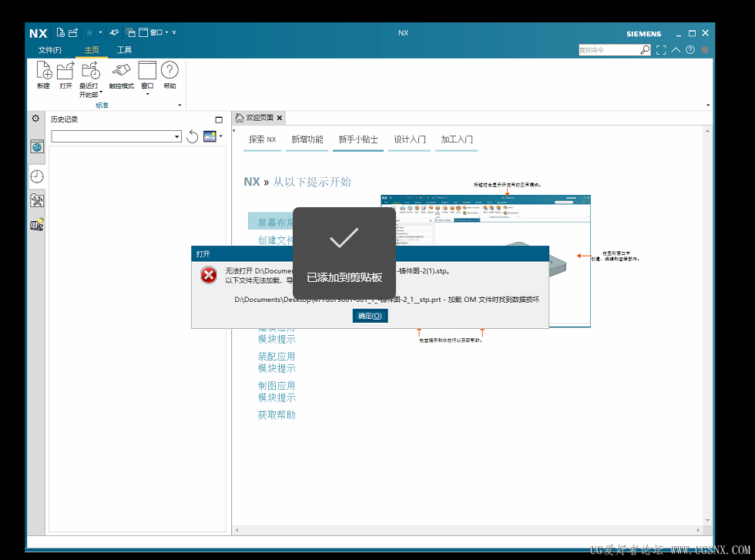The width and height of the screenshot is (755, 560).
Task: Open the assembly application tips link
Action: point(277,362)
